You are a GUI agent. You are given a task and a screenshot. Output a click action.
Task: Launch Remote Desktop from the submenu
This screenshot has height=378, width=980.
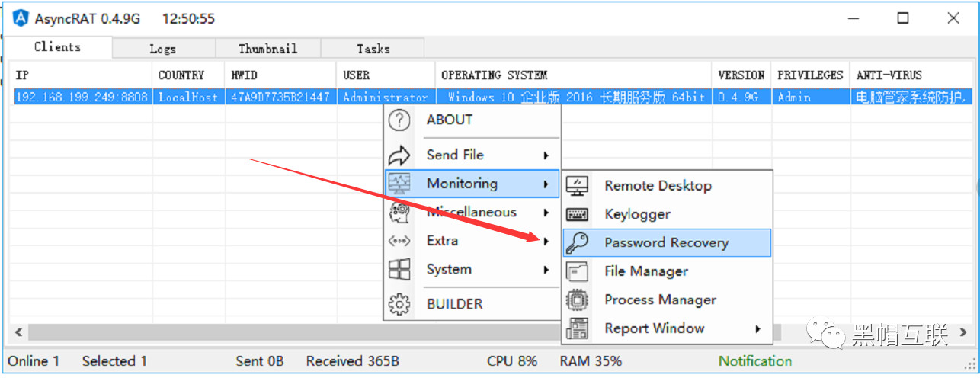667,186
